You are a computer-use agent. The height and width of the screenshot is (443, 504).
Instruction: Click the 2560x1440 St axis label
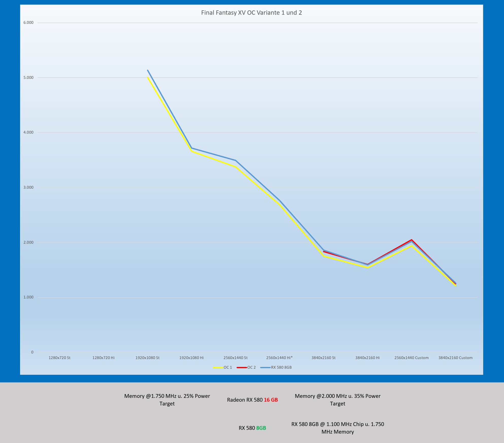pos(235,358)
